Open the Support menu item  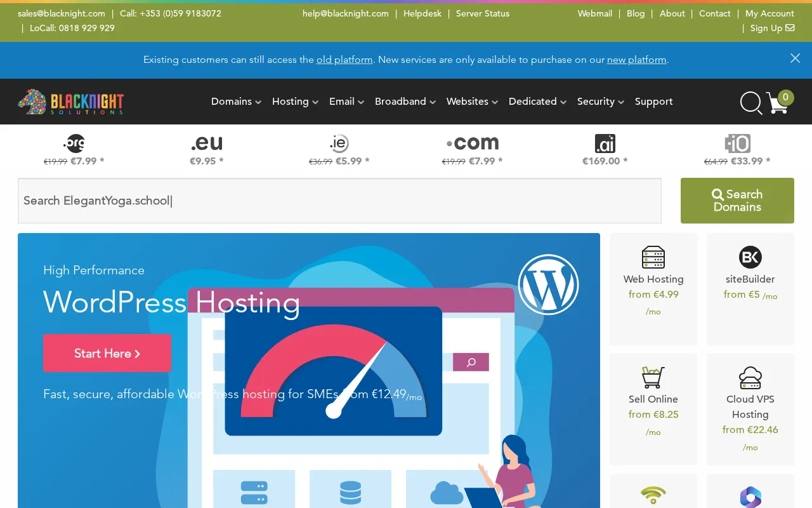pos(653,102)
